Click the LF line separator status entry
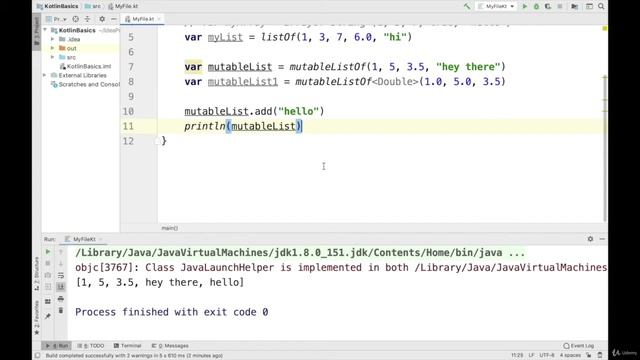The width and height of the screenshot is (640, 360). tap(531, 356)
